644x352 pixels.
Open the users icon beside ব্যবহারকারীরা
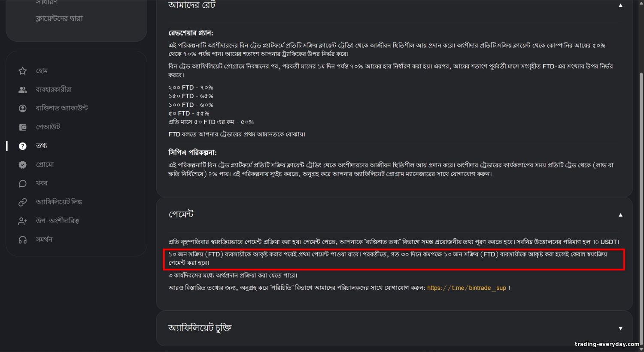pyautogui.click(x=23, y=90)
